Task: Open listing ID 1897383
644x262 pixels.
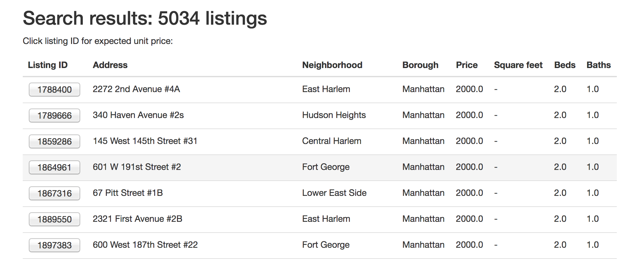Action: pyautogui.click(x=54, y=245)
